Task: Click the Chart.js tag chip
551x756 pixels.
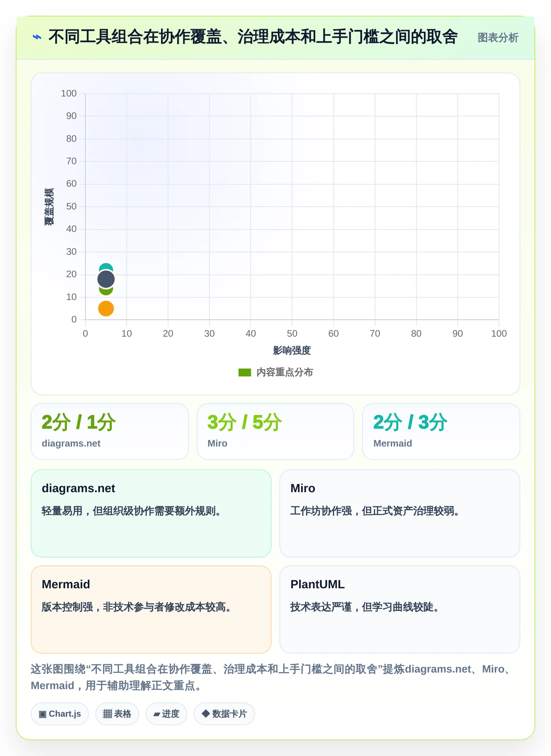Action: pos(60,714)
